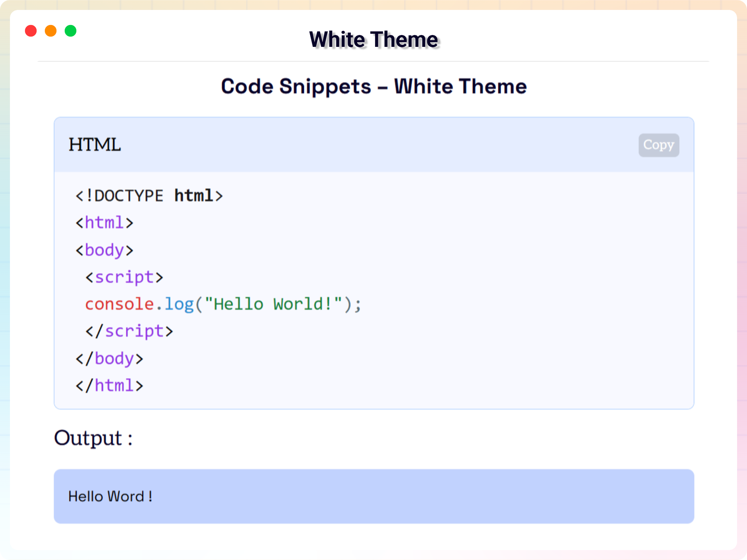Click the "Hello Word !" output text
Image resolution: width=747 pixels, height=560 pixels.
[110, 496]
